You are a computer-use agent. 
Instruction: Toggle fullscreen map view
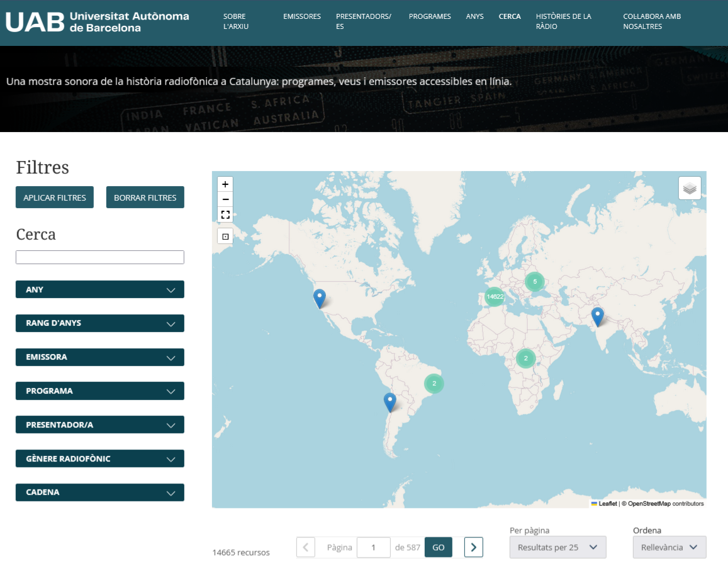(x=225, y=215)
